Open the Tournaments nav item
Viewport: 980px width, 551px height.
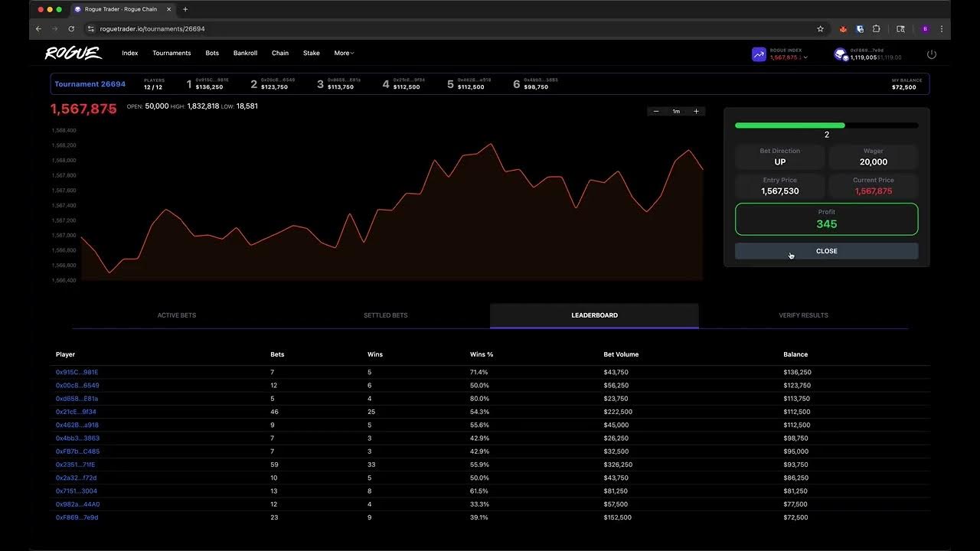(x=171, y=53)
